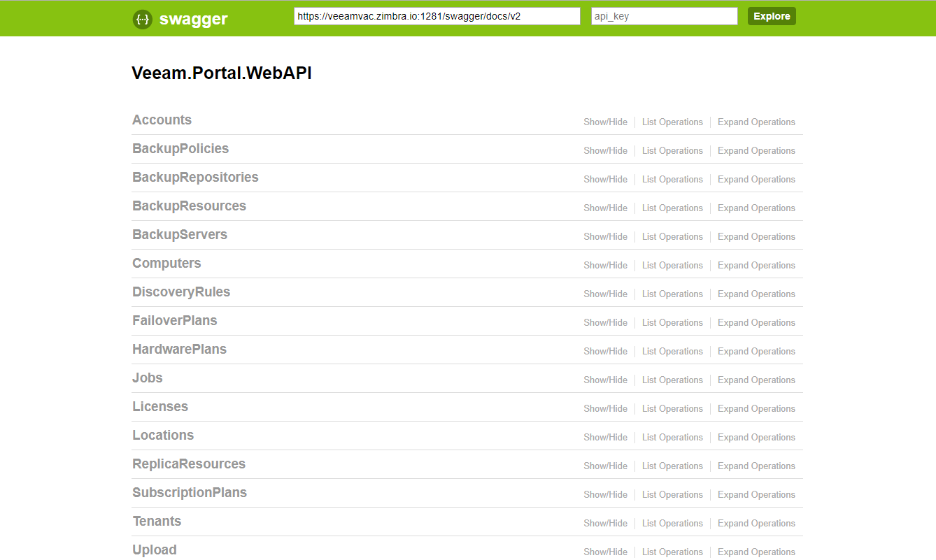This screenshot has height=560, width=936.
Task: Expand operations for SubscriptionPlans
Action: (x=756, y=495)
